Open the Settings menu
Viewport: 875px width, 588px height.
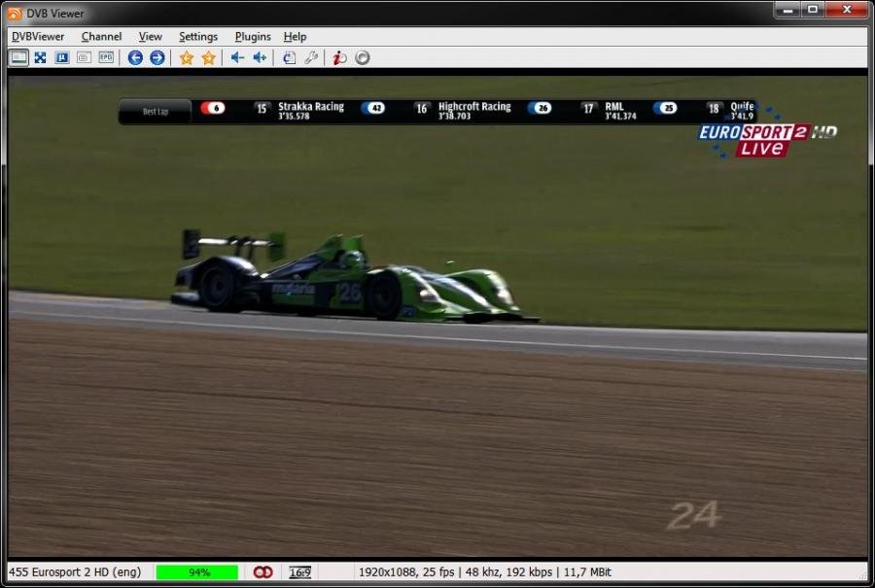click(x=197, y=36)
